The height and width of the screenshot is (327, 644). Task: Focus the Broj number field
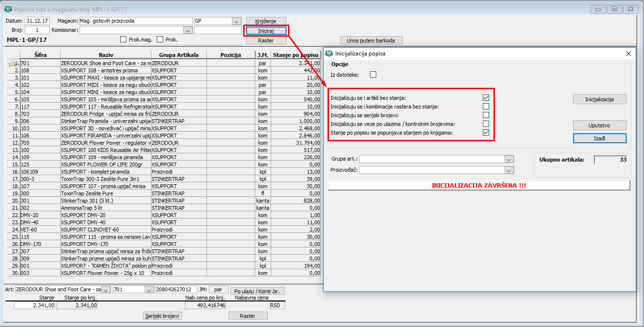[37, 30]
